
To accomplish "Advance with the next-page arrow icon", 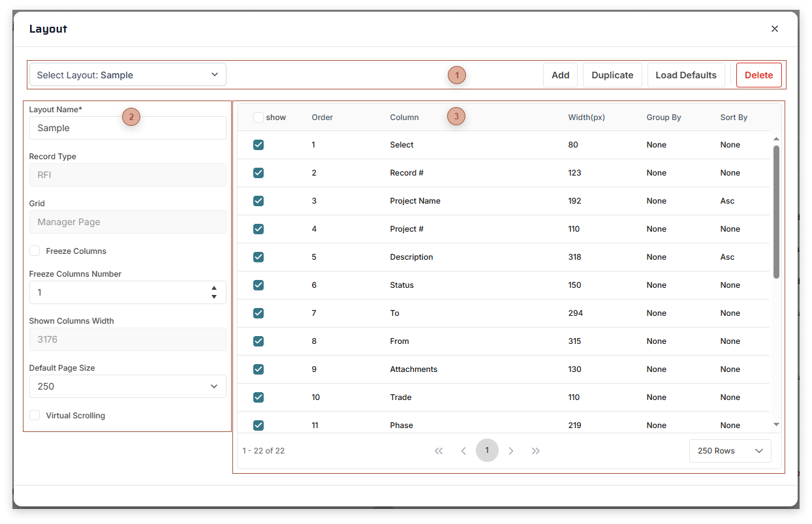I will [511, 450].
